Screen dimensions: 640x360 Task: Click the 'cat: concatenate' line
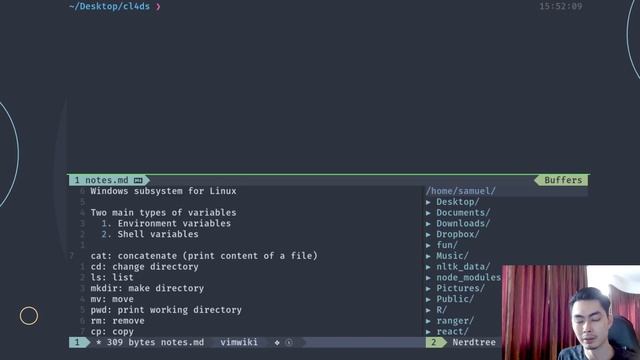tap(204, 256)
